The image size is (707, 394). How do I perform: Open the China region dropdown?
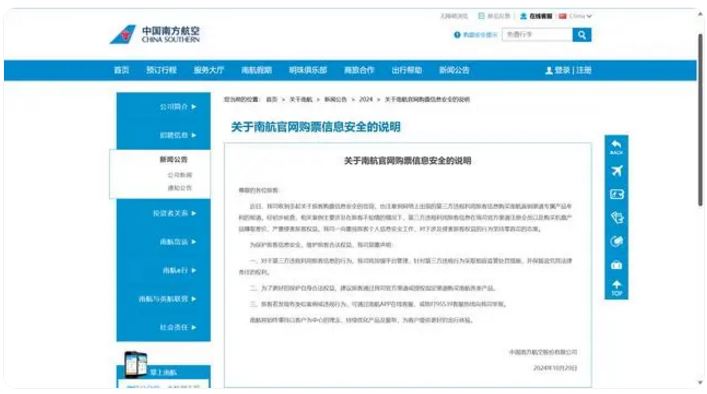[x=581, y=16]
